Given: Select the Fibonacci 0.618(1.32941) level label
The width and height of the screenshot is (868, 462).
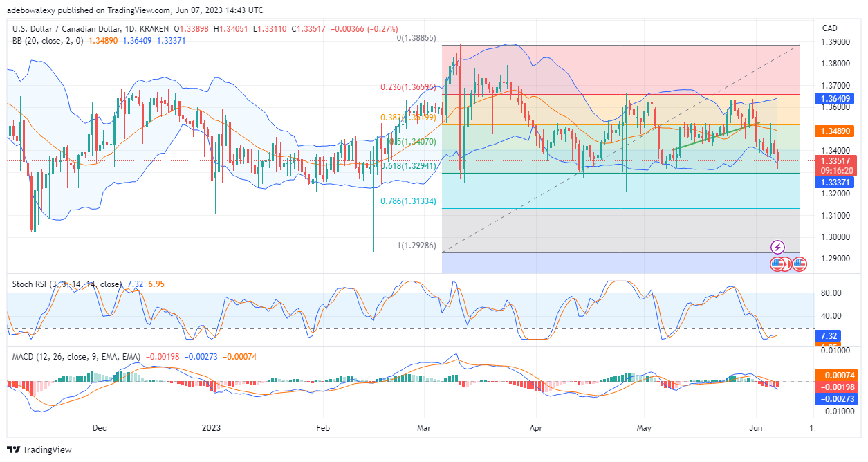Looking at the screenshot, I should pyautogui.click(x=409, y=167).
